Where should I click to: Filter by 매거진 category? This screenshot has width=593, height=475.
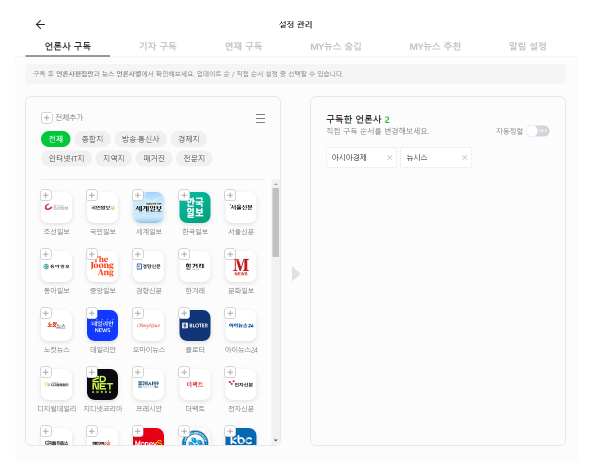154,158
